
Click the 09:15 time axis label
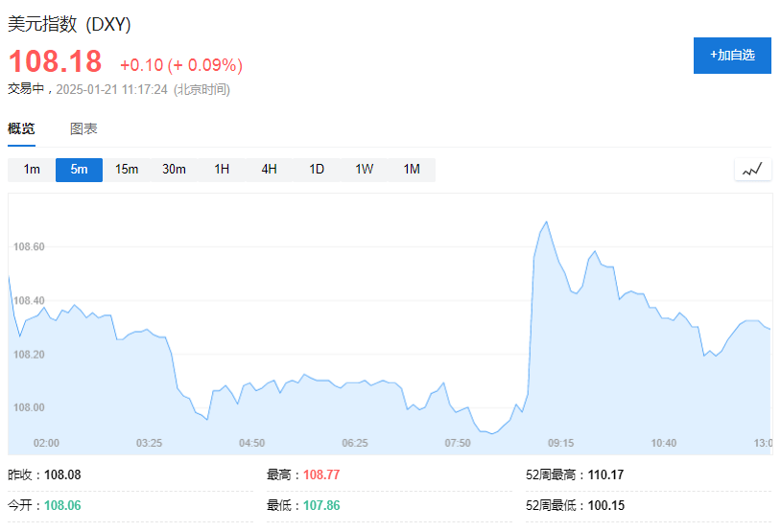click(x=561, y=443)
